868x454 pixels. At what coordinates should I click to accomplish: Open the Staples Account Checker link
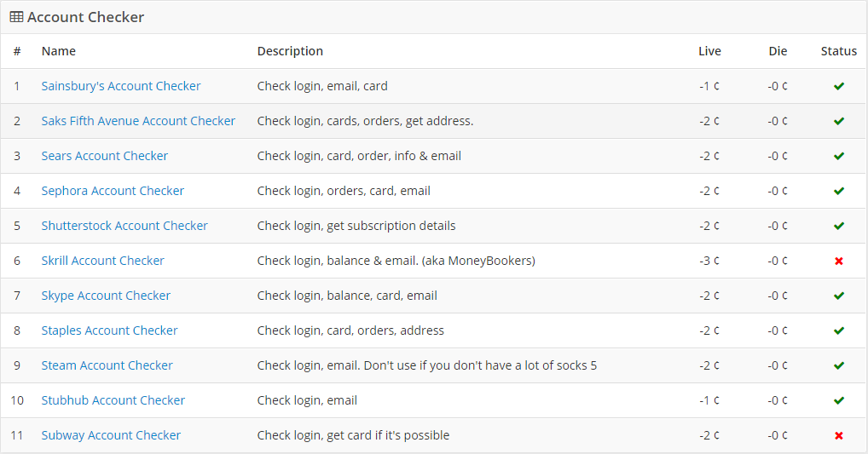click(109, 330)
